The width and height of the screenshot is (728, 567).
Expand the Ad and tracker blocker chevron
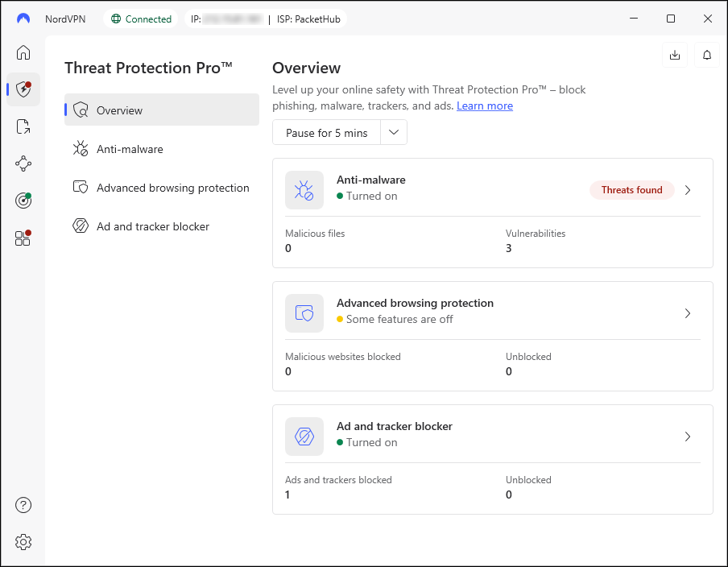click(688, 437)
